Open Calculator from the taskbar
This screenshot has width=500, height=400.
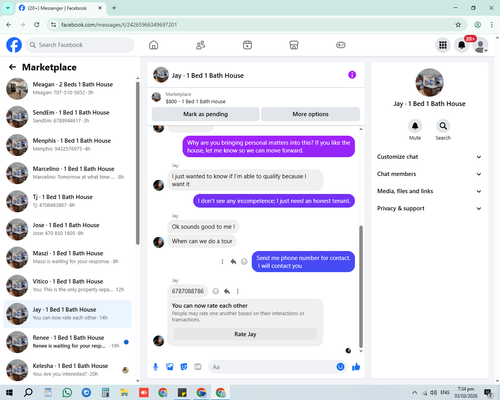105,392
